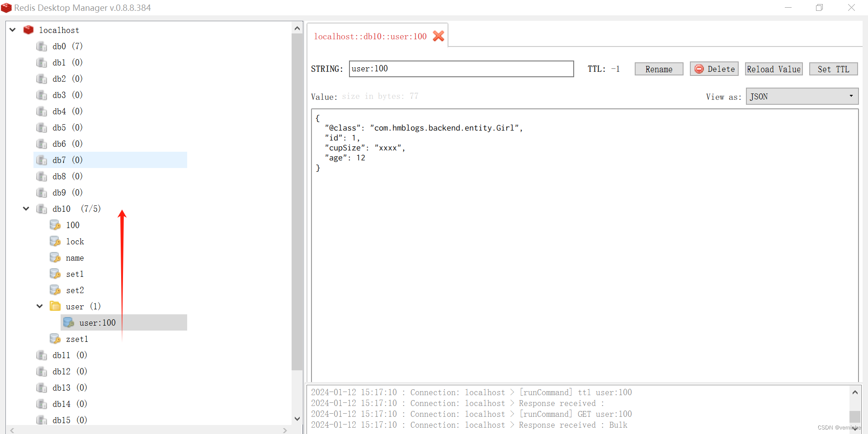Screen dimensions: 868x434
Task: Click the tree panel scroll-up arrow
Action: 297,28
